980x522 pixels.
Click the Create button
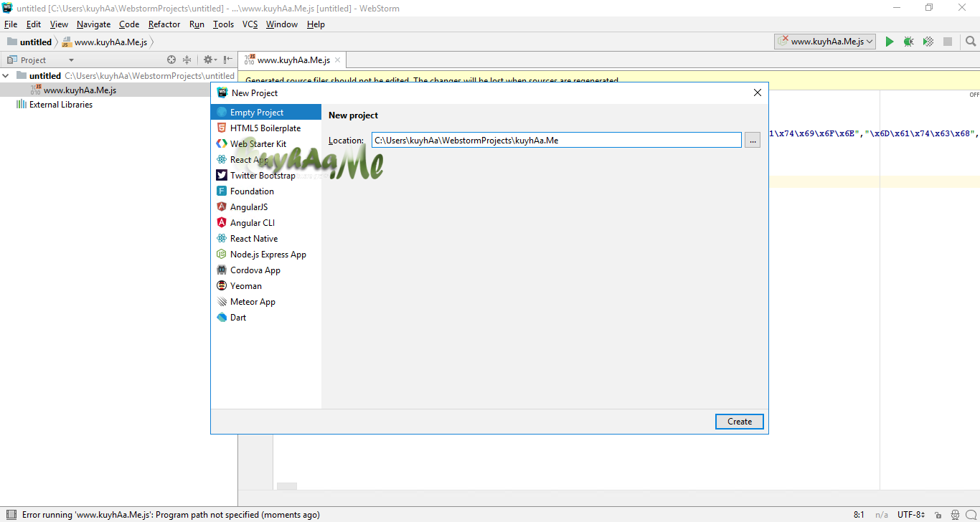coord(740,422)
